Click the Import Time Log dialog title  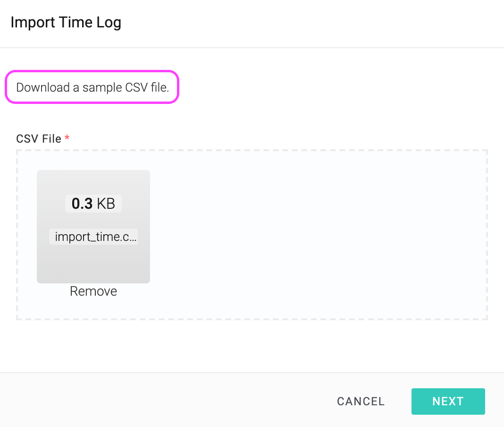click(66, 23)
